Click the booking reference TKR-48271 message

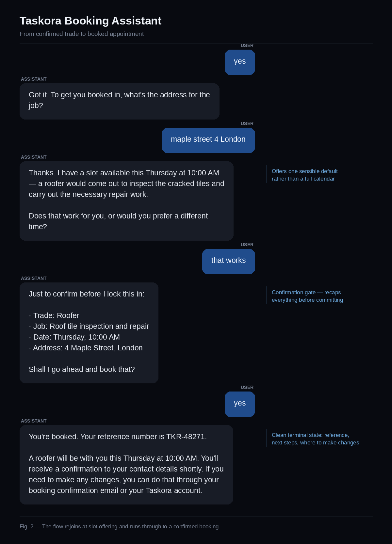coord(126,465)
